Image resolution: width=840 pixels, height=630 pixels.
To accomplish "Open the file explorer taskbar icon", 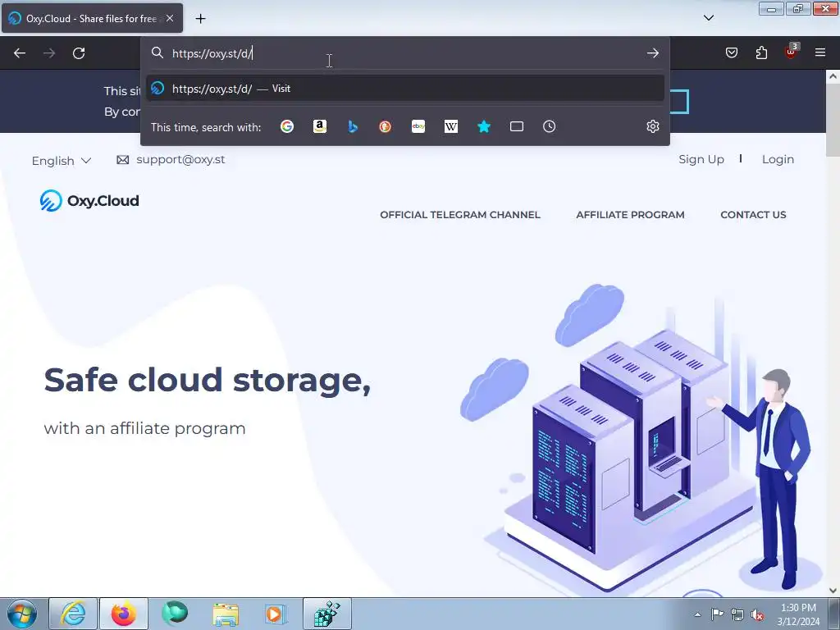I will (226, 614).
